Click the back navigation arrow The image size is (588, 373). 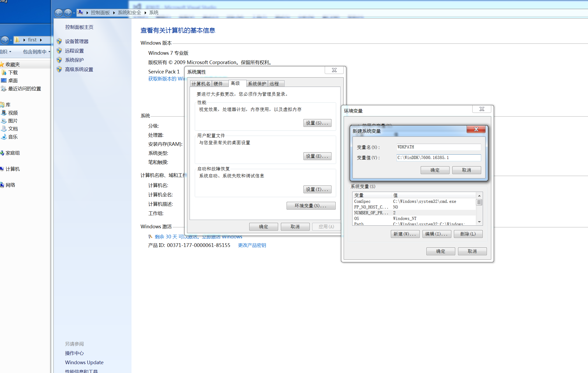(59, 12)
